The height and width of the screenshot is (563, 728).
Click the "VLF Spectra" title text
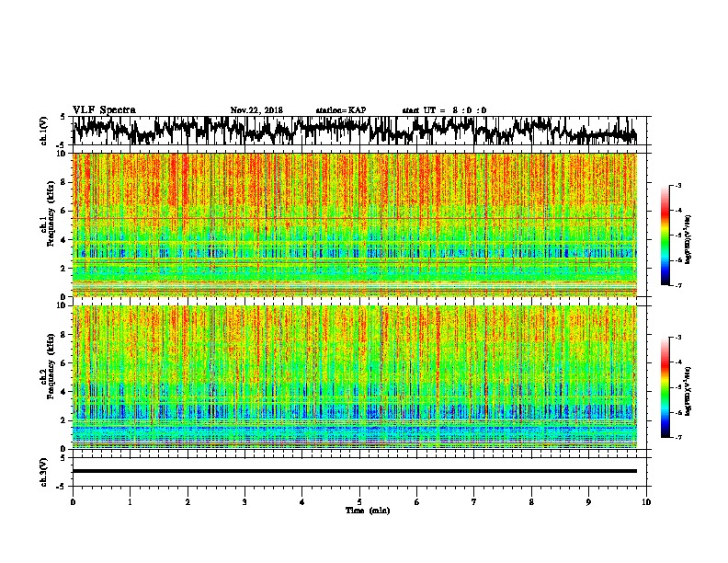pos(104,110)
